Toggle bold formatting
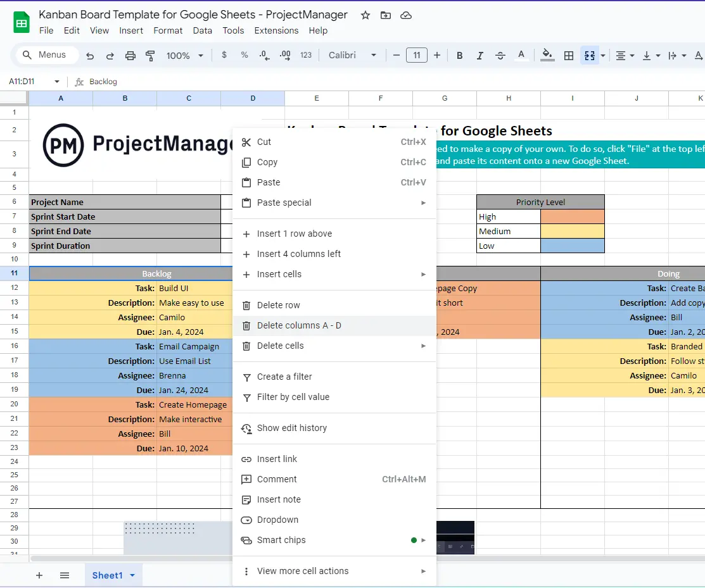The image size is (705, 588). click(x=459, y=55)
